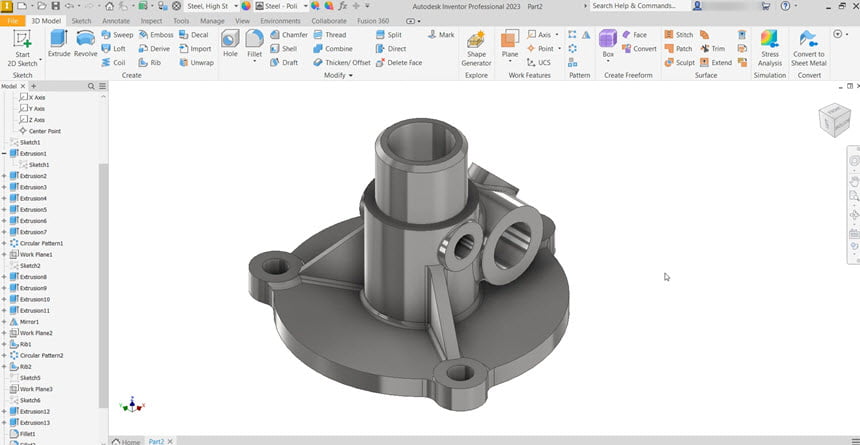This screenshot has height=445, width=860.
Task: Create a freeform Box
Action: (608, 44)
